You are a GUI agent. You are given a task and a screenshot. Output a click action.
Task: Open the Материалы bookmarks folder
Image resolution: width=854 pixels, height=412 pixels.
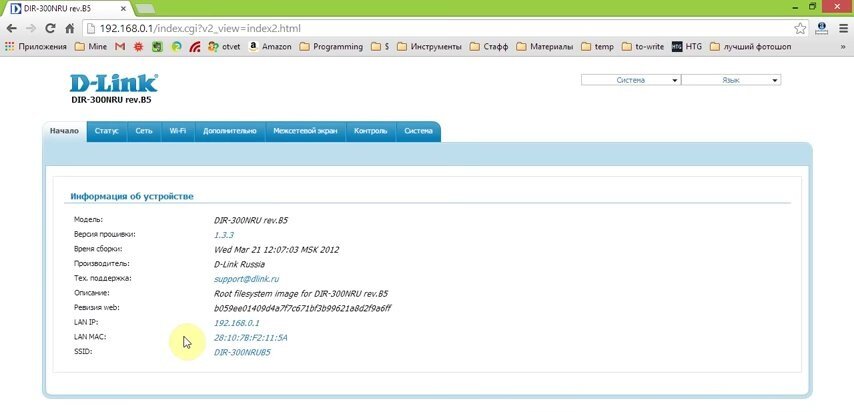(x=545, y=47)
